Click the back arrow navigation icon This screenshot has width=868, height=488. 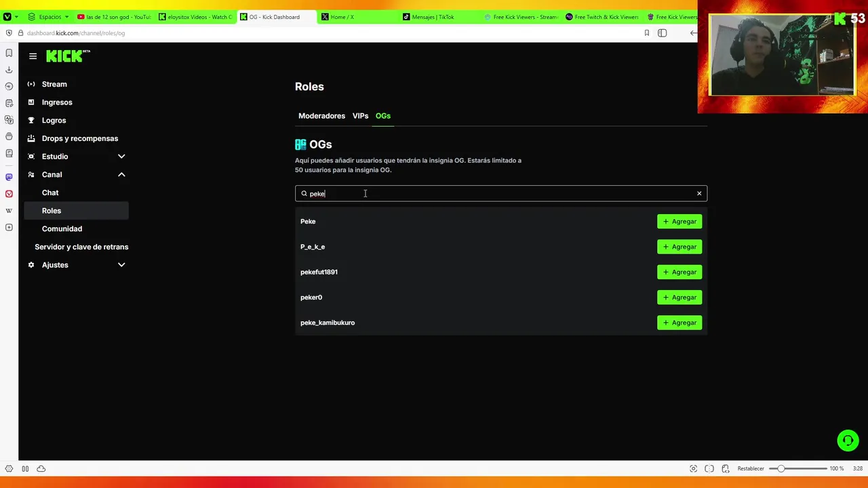click(693, 33)
